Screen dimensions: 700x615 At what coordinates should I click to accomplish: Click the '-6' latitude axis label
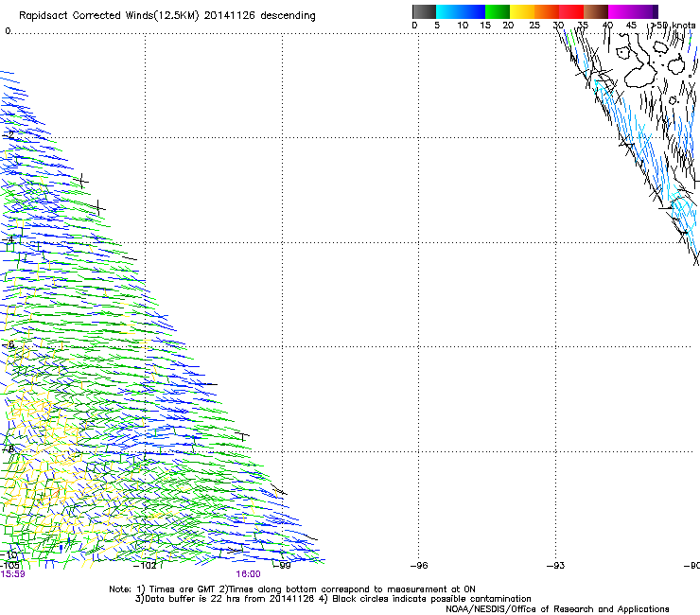(x=9, y=344)
